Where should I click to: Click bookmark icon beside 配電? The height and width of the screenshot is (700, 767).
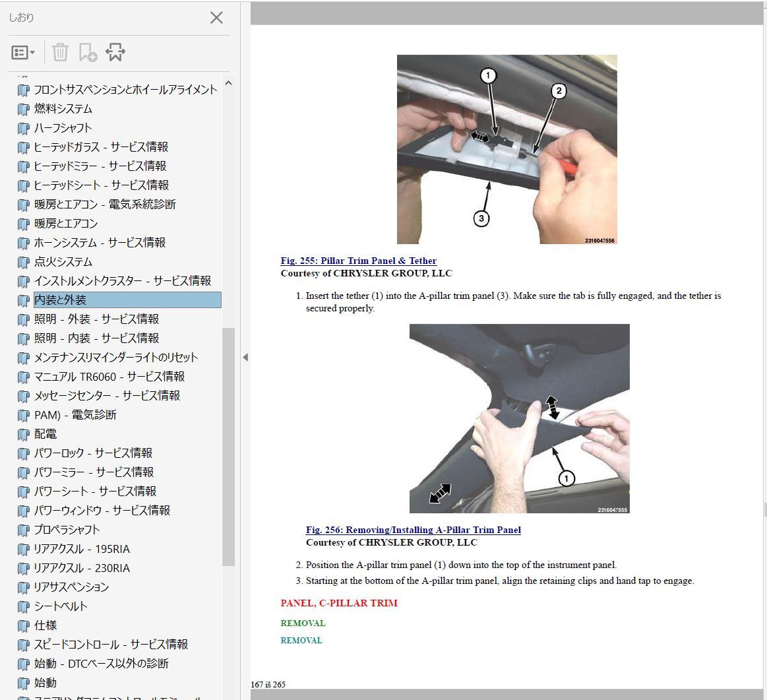pyautogui.click(x=23, y=434)
